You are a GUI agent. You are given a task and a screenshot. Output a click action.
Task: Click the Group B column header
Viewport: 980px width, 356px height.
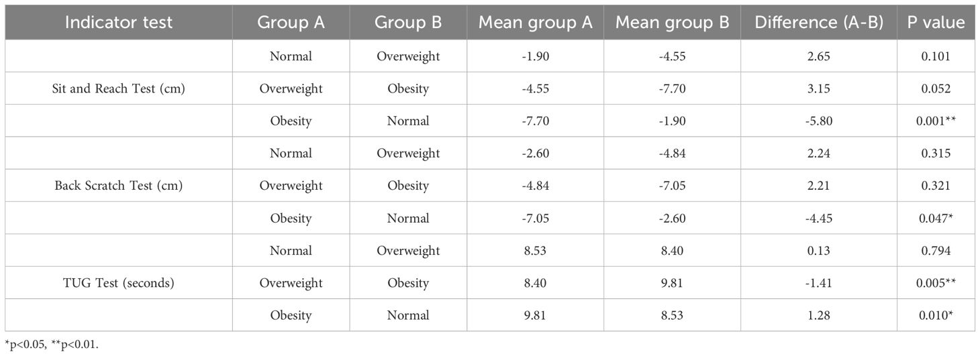tap(408, 22)
